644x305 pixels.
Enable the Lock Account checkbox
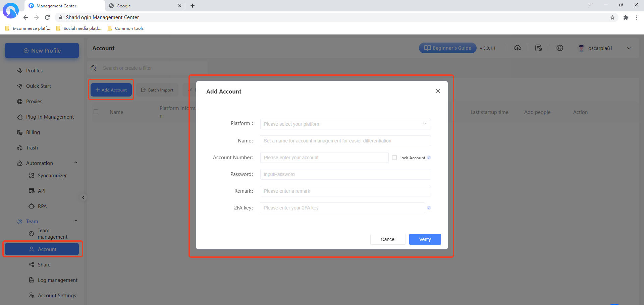click(x=394, y=158)
